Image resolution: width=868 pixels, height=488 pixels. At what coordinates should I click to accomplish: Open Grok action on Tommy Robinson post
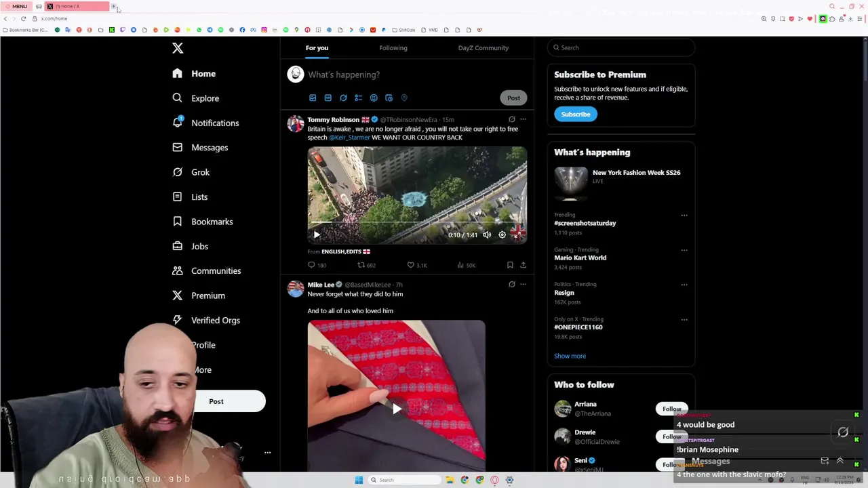[x=512, y=119]
